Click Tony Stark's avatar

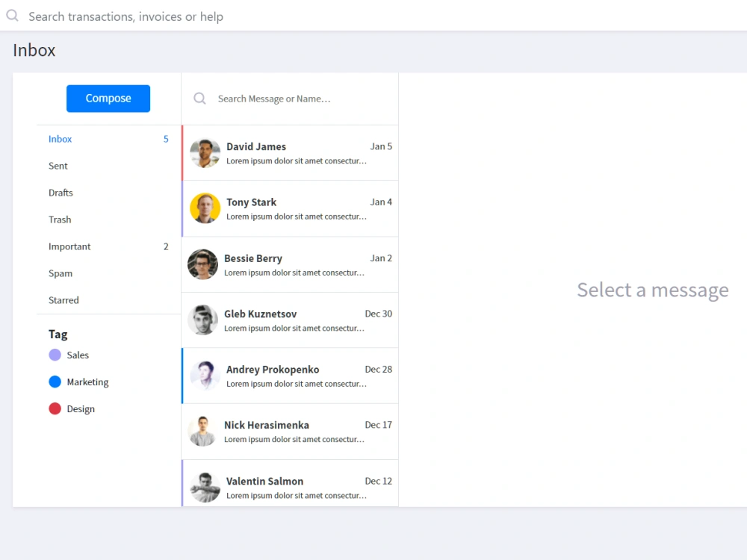pos(205,208)
